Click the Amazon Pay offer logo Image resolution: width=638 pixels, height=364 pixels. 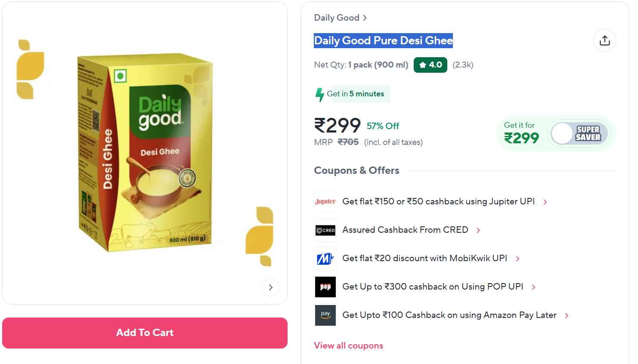coord(325,315)
